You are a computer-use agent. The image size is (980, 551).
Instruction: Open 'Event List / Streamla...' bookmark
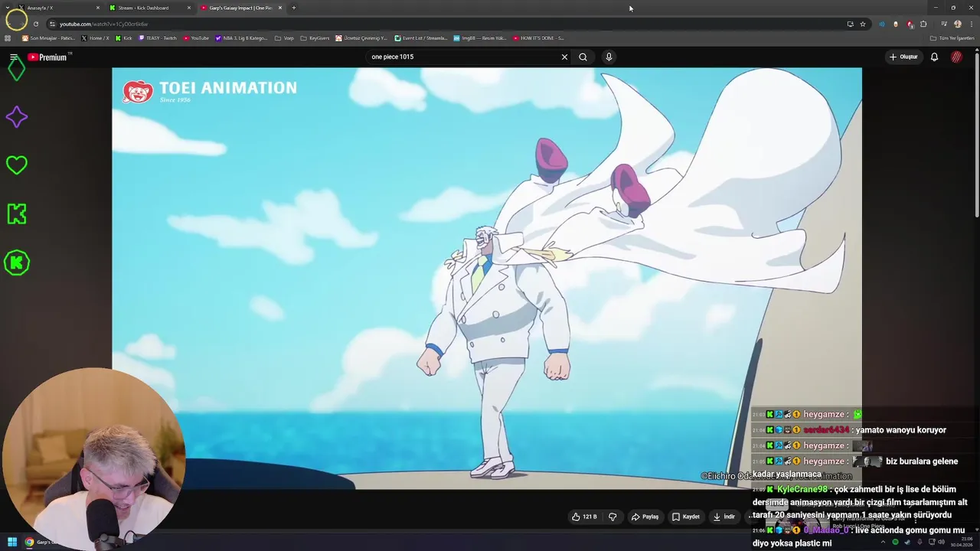click(421, 38)
